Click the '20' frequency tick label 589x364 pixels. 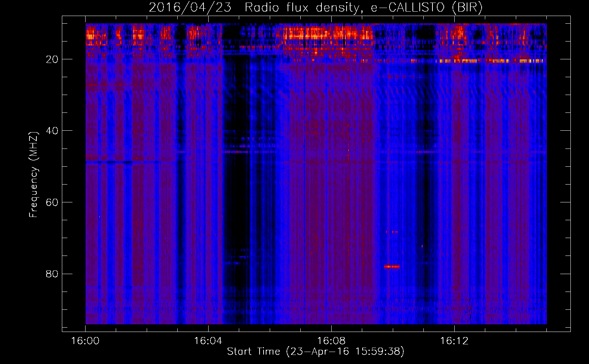pyautogui.click(x=52, y=59)
